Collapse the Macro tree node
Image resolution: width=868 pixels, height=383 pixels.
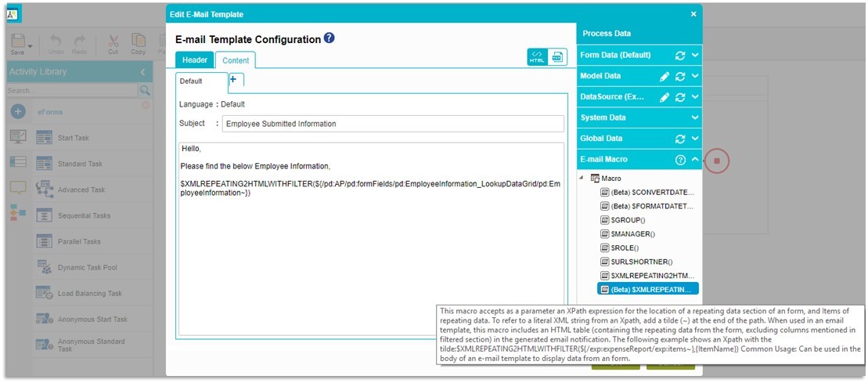(x=582, y=179)
